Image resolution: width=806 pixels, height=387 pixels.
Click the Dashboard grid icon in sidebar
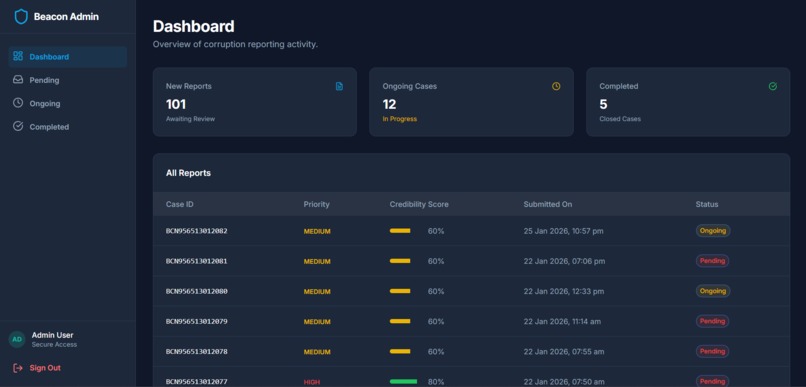tap(18, 56)
